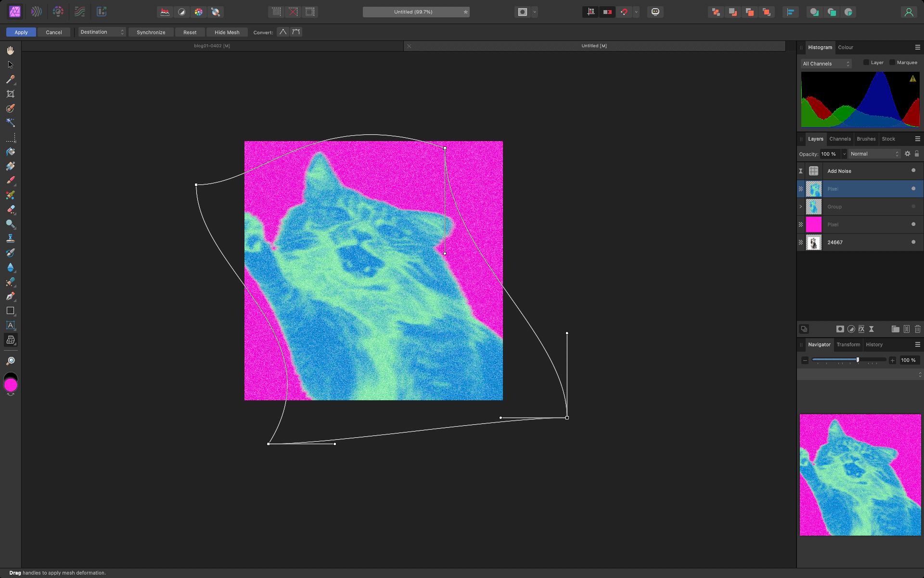Click the layer thumbnail for 24667
Viewport: 924px width, 578px height.
click(814, 242)
